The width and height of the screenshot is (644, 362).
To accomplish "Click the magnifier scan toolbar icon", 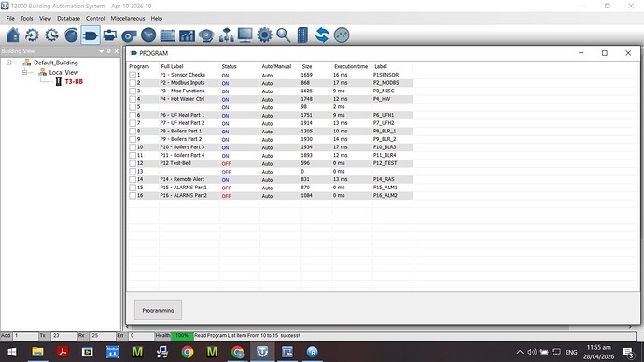I will (284, 35).
